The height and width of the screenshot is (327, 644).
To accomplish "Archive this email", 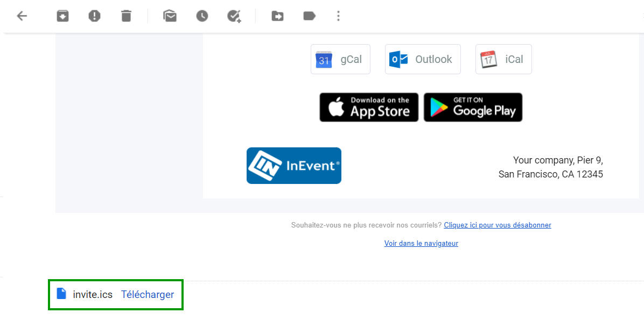I will coord(62,16).
